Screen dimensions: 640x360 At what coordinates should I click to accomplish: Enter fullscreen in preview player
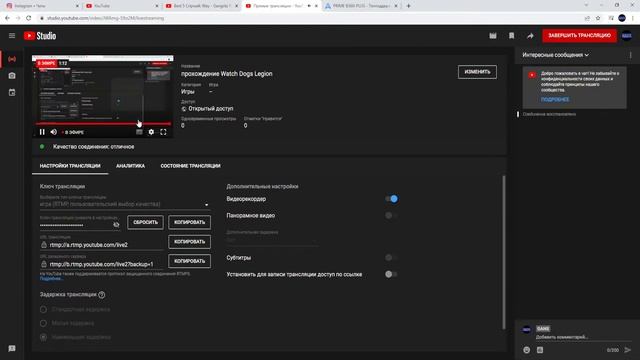point(163,132)
